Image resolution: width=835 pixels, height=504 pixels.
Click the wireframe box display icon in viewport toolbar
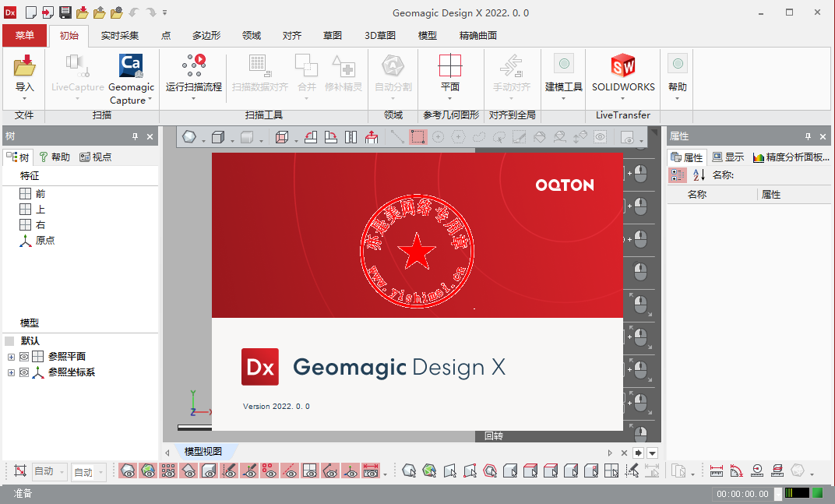[x=282, y=137]
